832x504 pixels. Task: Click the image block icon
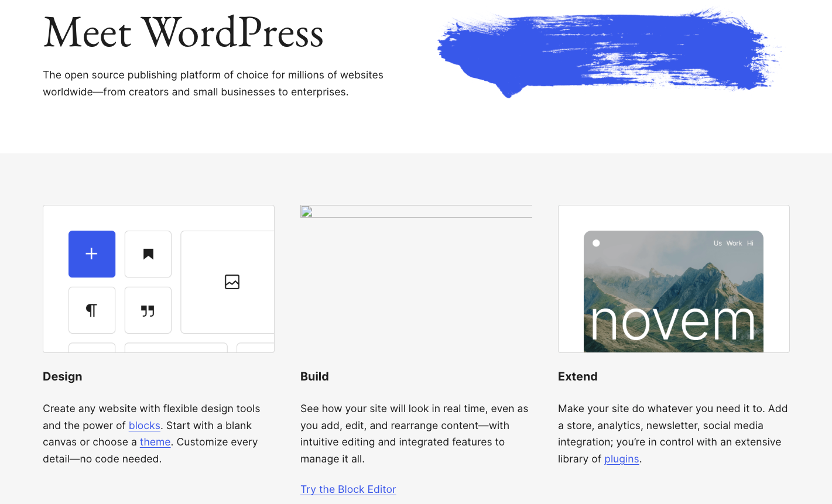(232, 282)
